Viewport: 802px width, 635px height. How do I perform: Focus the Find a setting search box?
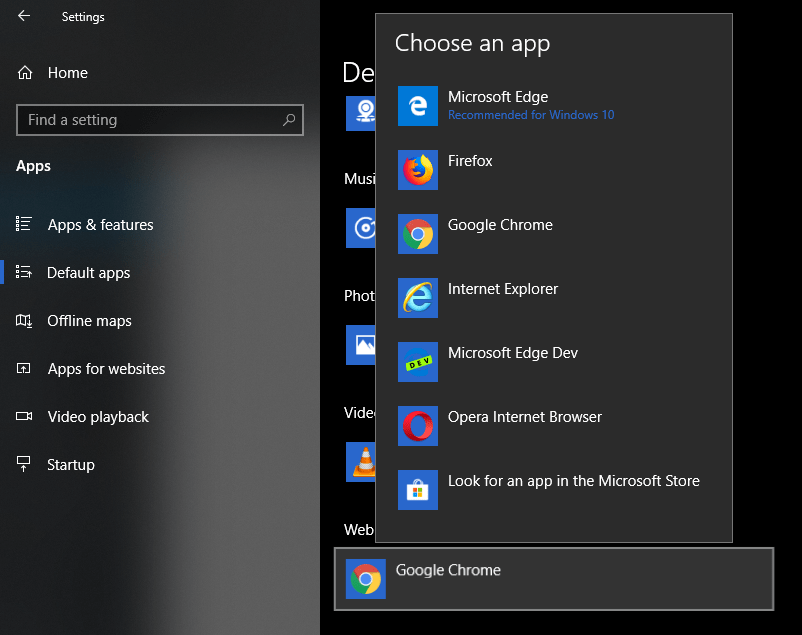tap(160, 120)
